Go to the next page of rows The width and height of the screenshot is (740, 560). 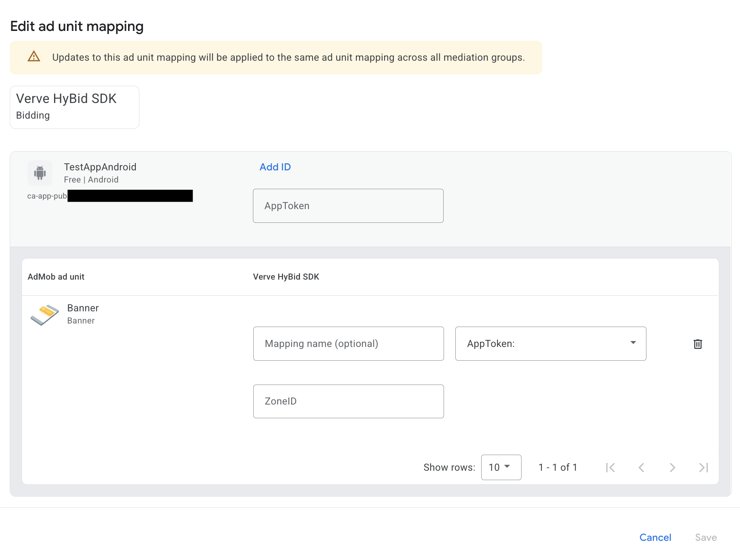672,467
